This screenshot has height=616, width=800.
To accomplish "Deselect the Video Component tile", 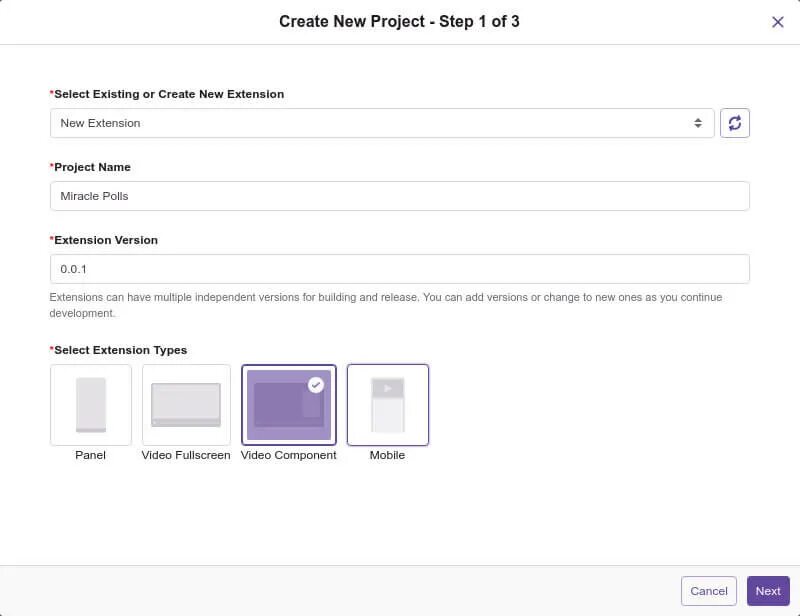I will coord(289,404).
